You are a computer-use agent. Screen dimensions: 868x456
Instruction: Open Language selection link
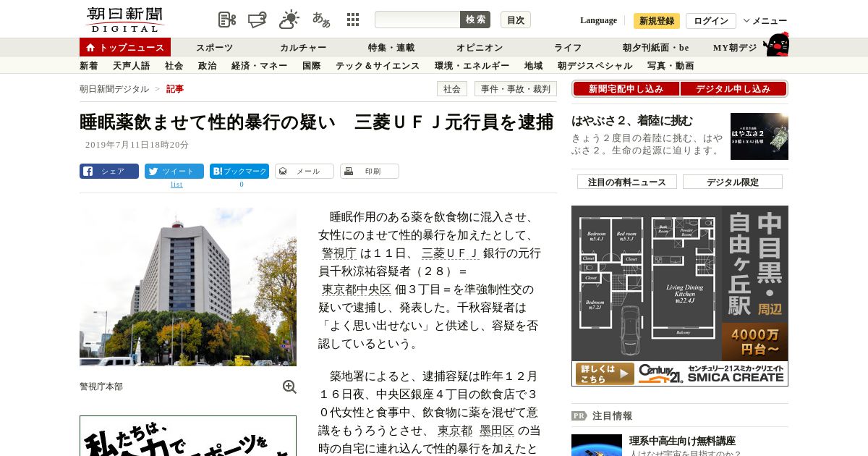coord(598,20)
